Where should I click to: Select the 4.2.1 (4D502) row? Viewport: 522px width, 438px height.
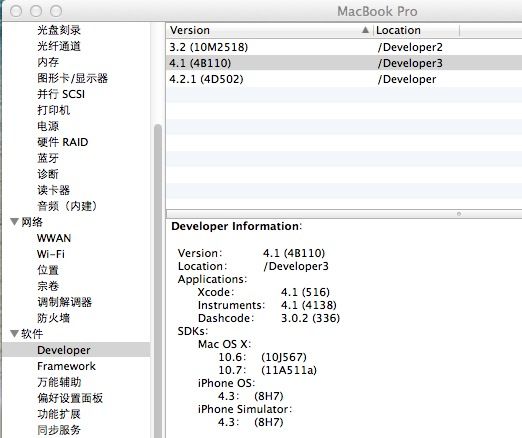[x=344, y=79]
